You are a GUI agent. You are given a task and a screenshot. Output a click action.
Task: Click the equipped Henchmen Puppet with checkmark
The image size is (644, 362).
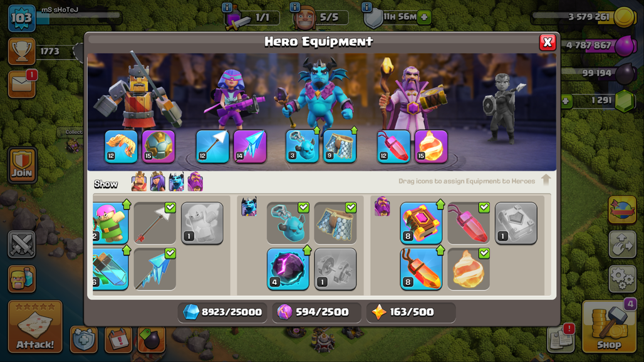(288, 223)
